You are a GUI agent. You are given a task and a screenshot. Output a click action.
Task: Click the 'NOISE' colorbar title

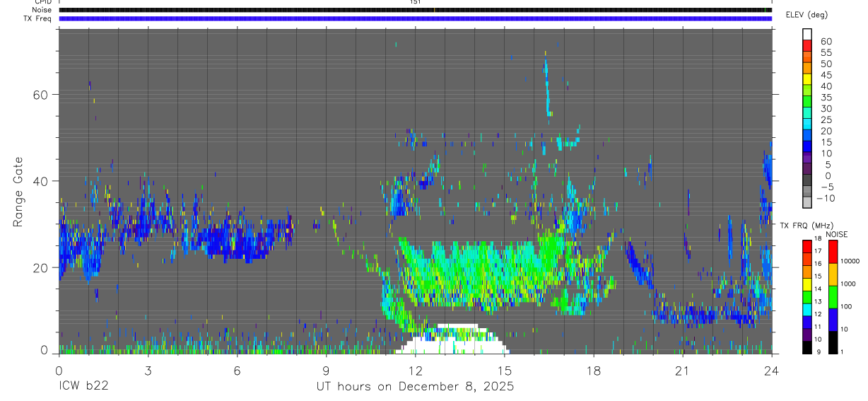836,234
